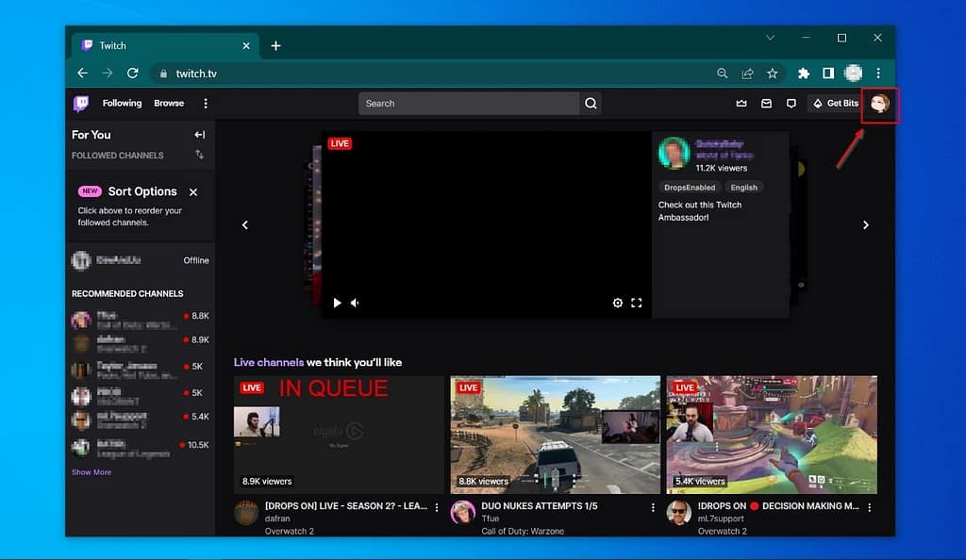Screen dimensions: 966x560
Task: Open the Following page
Action: (x=122, y=104)
